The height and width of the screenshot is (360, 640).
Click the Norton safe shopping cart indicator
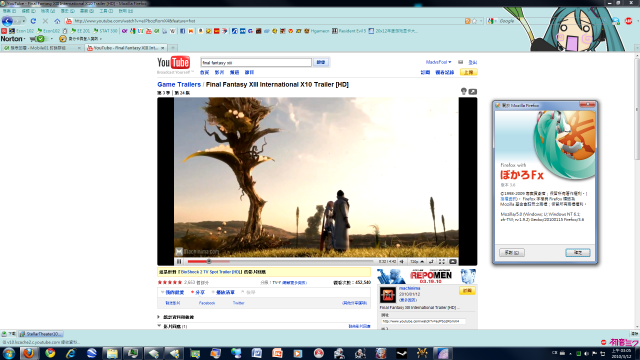tap(37, 39)
